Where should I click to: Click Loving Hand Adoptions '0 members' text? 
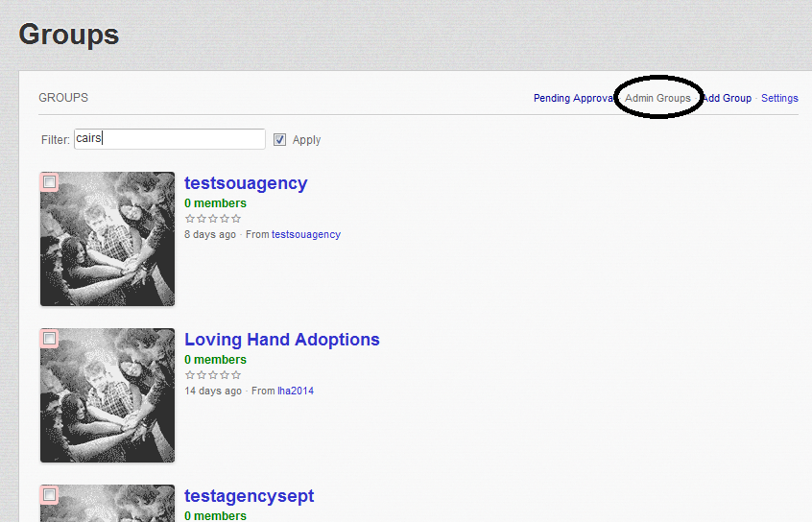point(215,360)
